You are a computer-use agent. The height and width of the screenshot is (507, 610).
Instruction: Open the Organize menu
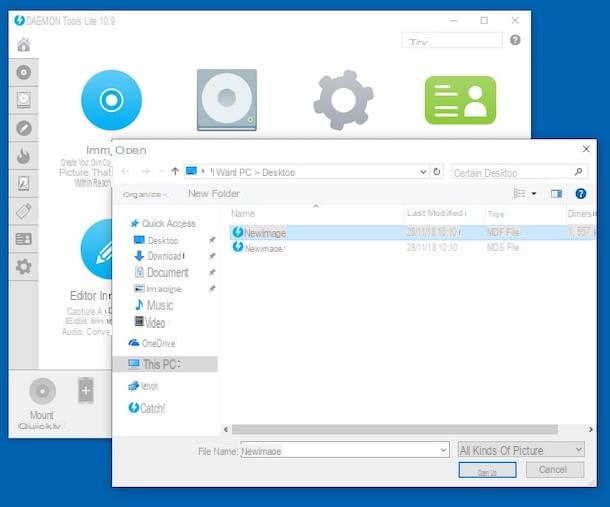[x=144, y=194]
